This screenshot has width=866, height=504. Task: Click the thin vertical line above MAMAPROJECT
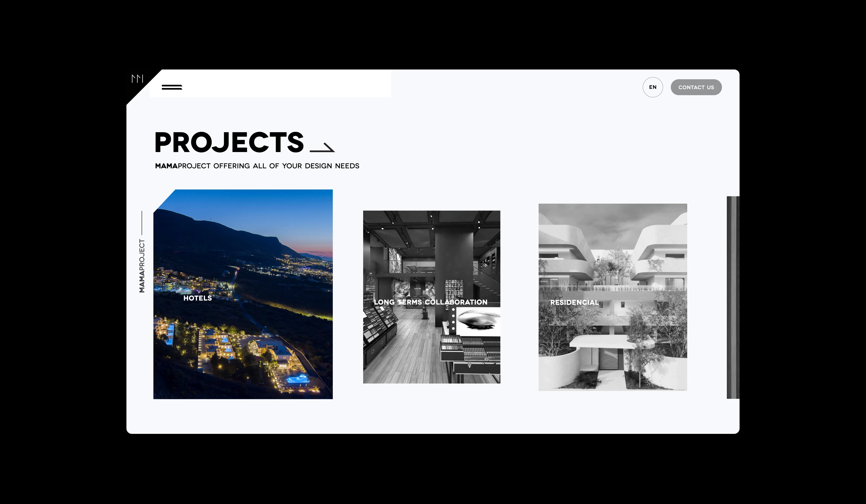(x=142, y=223)
